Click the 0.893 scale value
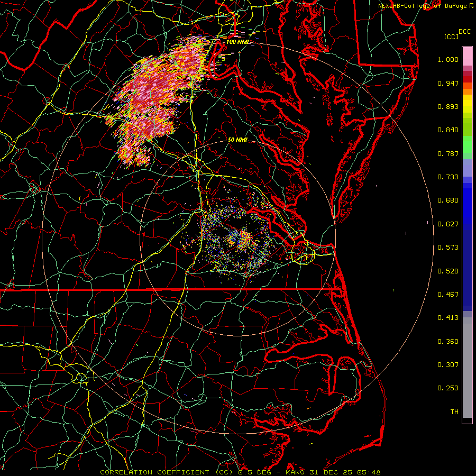The height and width of the screenshot is (476, 476). (x=448, y=106)
